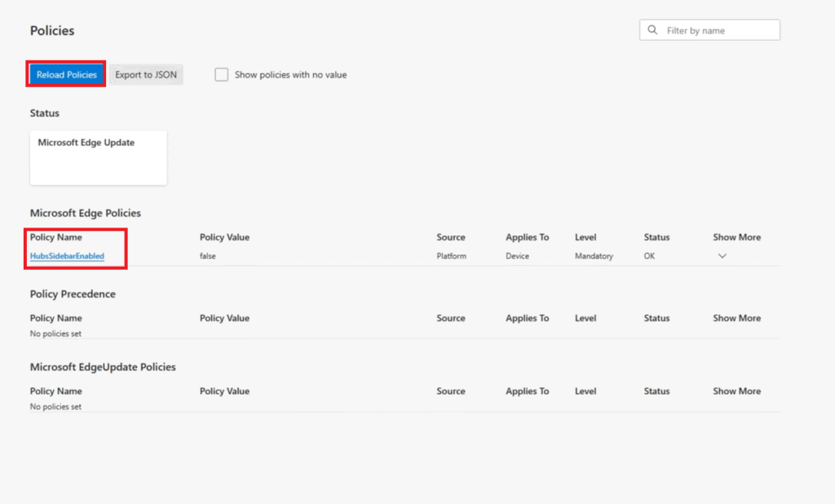835x504 pixels.
Task: Click Level header in EdgeUpdate Policies table
Action: tap(585, 391)
